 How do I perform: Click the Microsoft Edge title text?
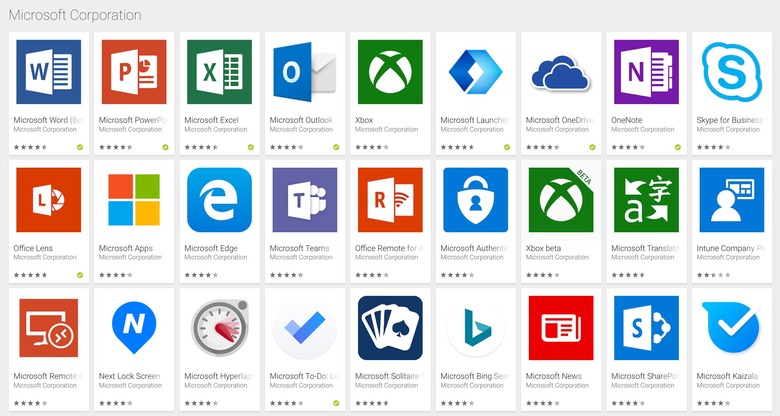click(211, 248)
